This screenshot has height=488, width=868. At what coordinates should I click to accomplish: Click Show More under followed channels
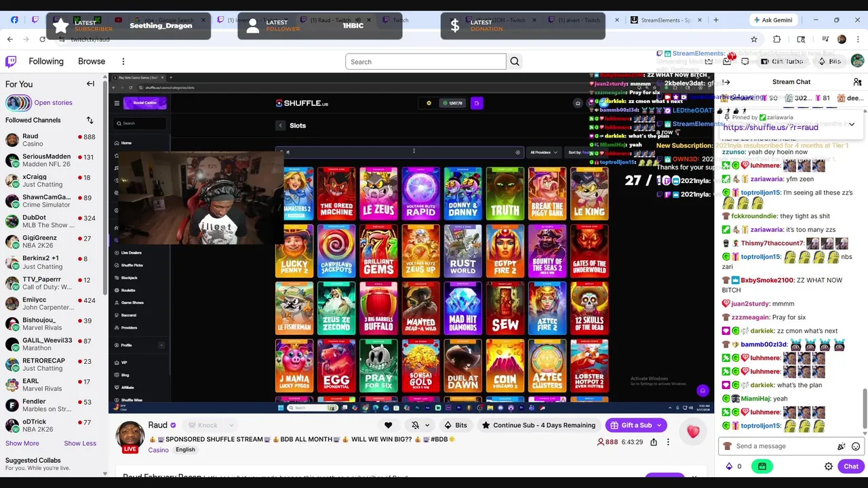coord(22,443)
